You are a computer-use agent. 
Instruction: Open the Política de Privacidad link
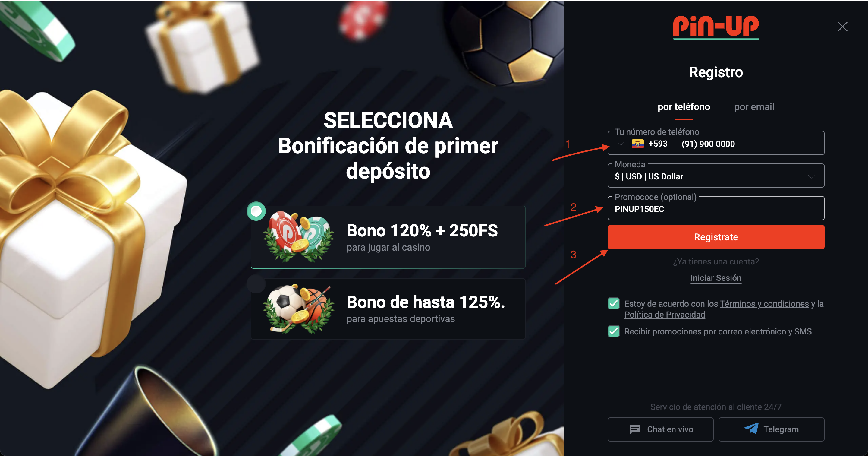pyautogui.click(x=665, y=315)
